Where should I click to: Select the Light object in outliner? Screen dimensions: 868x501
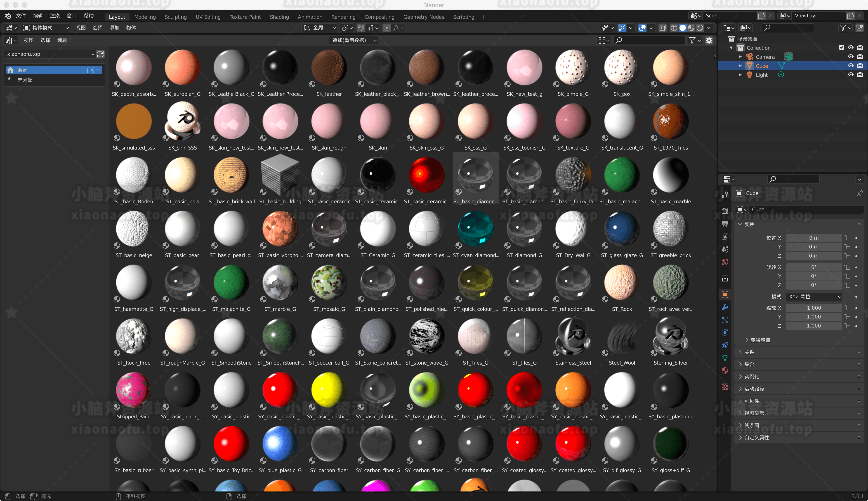click(762, 75)
